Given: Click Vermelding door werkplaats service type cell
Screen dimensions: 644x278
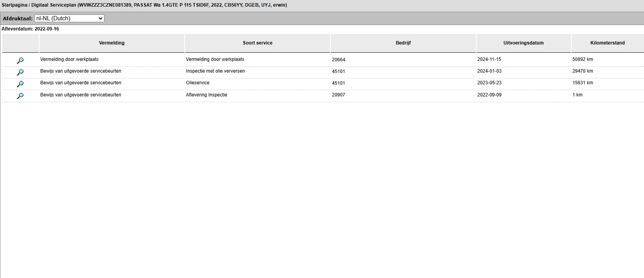Looking at the screenshot, I should [215, 59].
